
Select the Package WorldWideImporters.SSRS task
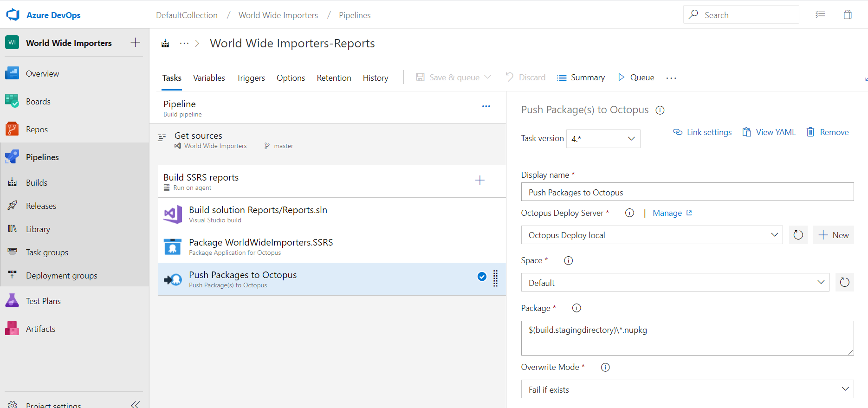point(260,246)
